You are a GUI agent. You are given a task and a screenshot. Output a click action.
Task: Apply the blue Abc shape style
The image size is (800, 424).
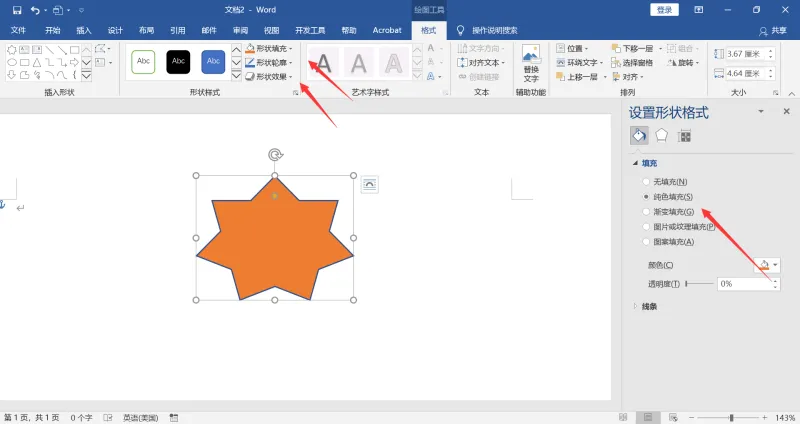[213, 62]
